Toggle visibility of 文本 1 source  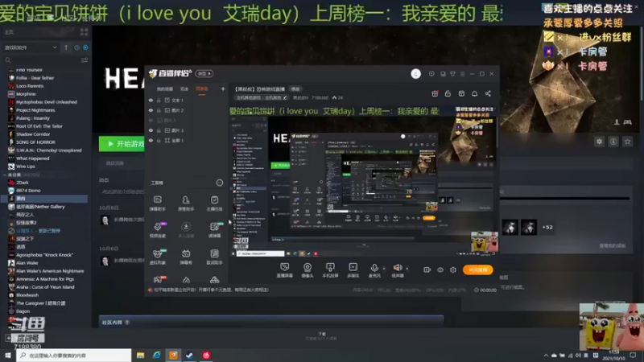151,100
